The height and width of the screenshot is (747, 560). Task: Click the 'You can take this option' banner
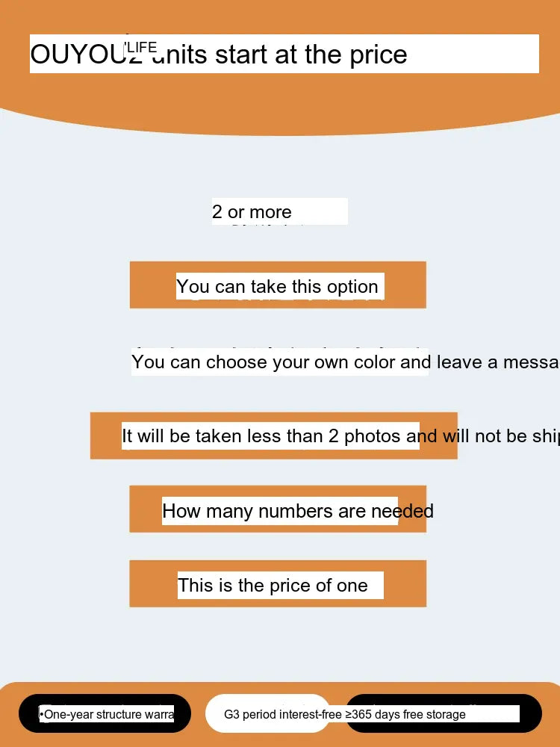coord(278,285)
